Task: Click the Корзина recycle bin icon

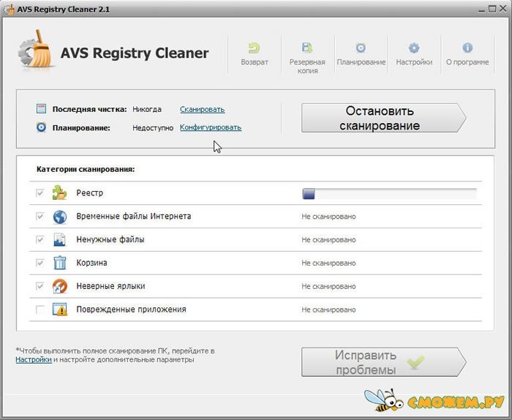Action: click(60, 263)
